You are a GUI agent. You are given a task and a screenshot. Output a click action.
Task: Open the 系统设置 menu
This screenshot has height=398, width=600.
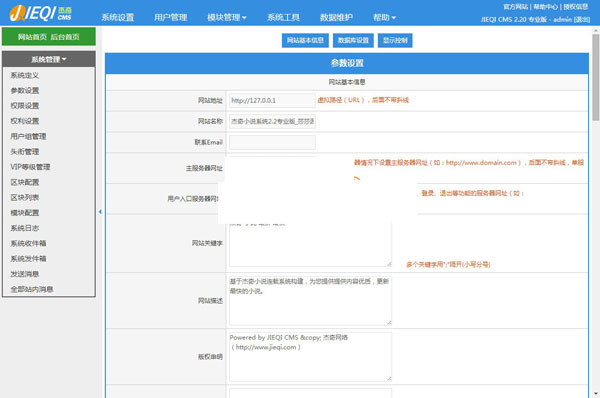pyautogui.click(x=117, y=17)
